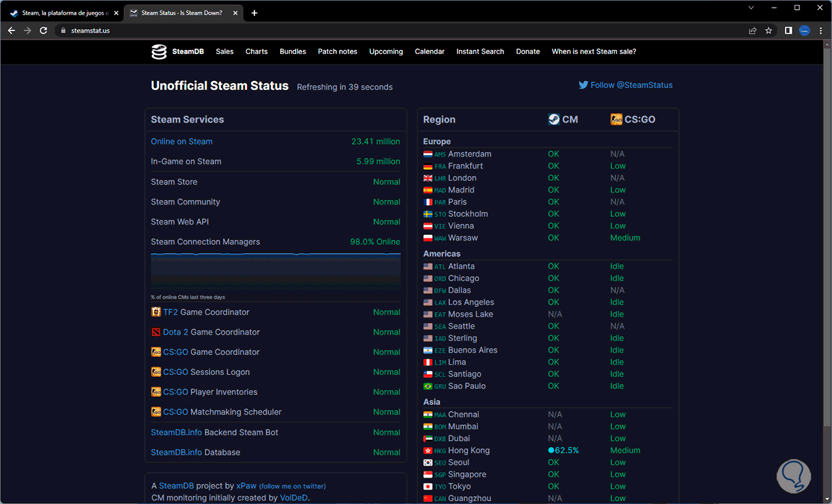Image resolution: width=832 pixels, height=504 pixels.
Task: Click the tab search chevron in title bar
Action: (x=751, y=8)
